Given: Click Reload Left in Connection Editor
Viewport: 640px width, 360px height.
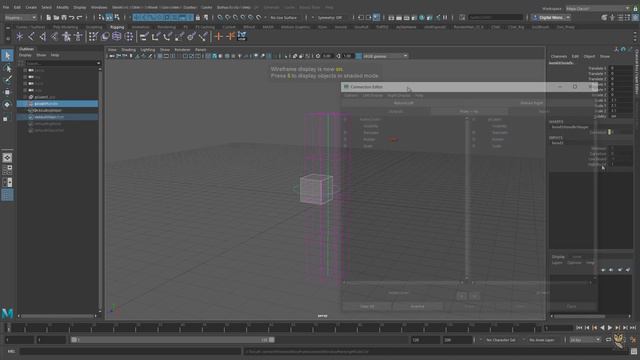Looking at the screenshot, I should (403, 103).
